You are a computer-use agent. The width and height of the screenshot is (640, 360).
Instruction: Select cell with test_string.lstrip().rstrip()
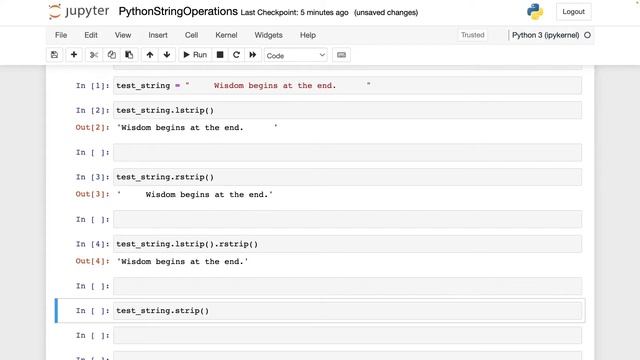[347, 244]
